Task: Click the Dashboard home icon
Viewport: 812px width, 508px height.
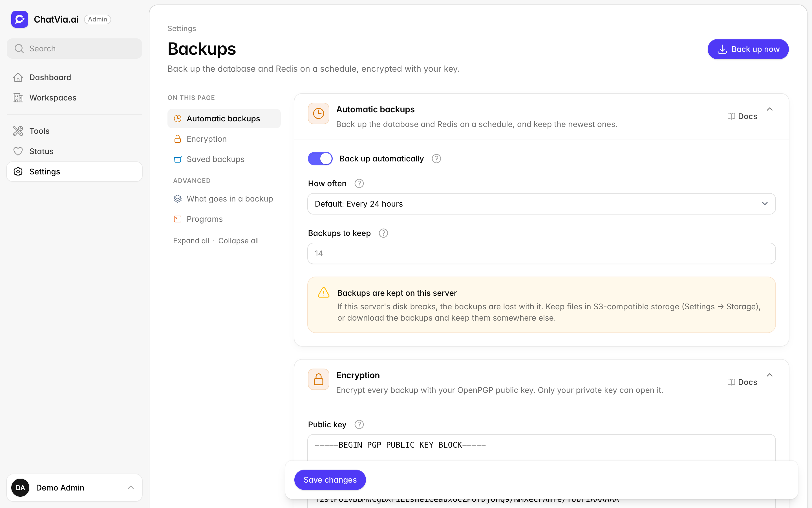Action: point(18,77)
